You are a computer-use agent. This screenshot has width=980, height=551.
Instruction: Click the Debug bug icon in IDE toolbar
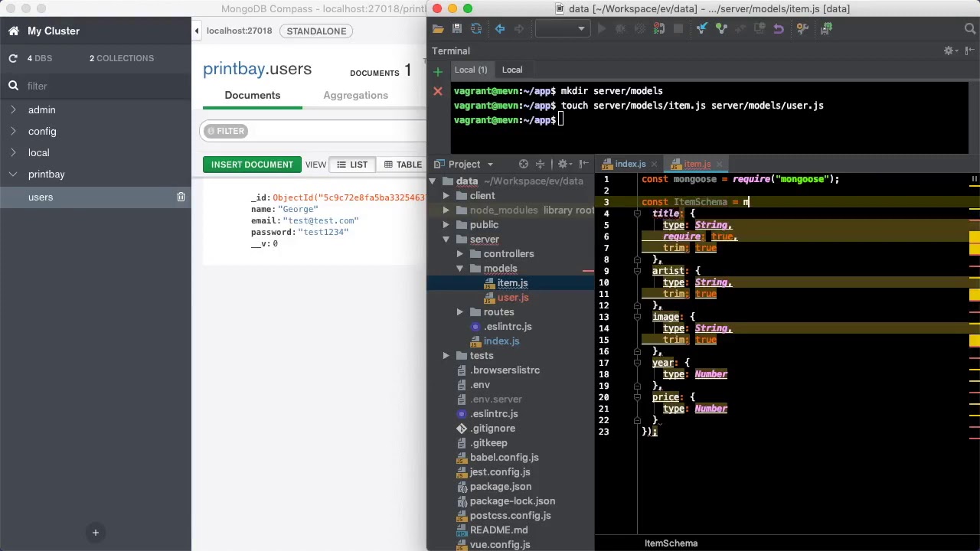(621, 29)
